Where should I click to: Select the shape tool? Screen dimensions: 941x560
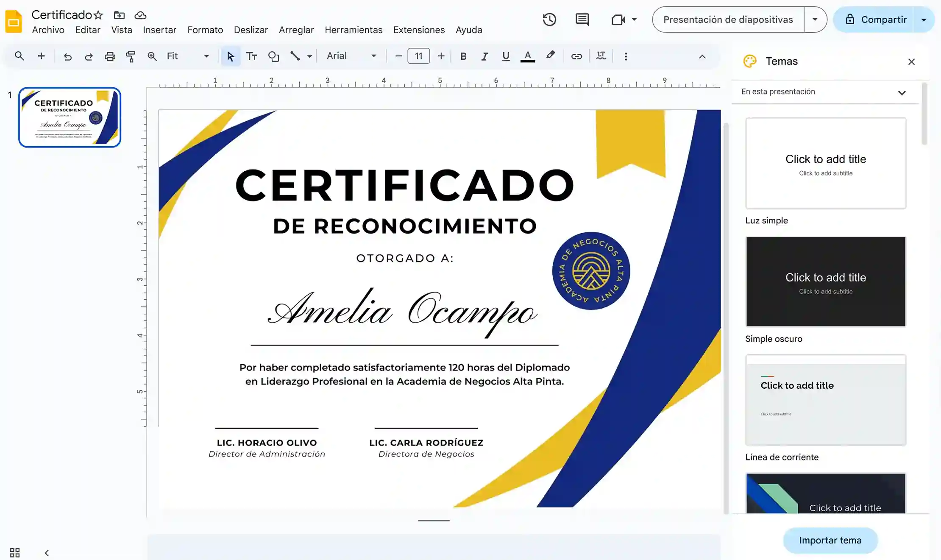pyautogui.click(x=273, y=56)
